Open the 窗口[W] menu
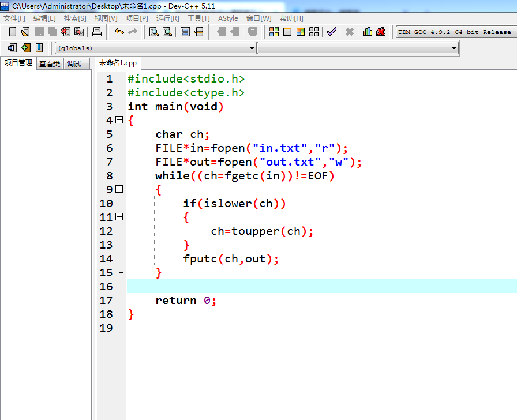The image size is (517, 420). coord(259,18)
